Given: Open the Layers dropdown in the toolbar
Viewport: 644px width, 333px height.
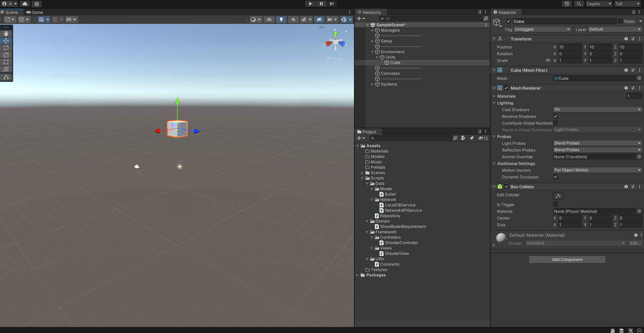Looking at the screenshot, I should tap(599, 4).
